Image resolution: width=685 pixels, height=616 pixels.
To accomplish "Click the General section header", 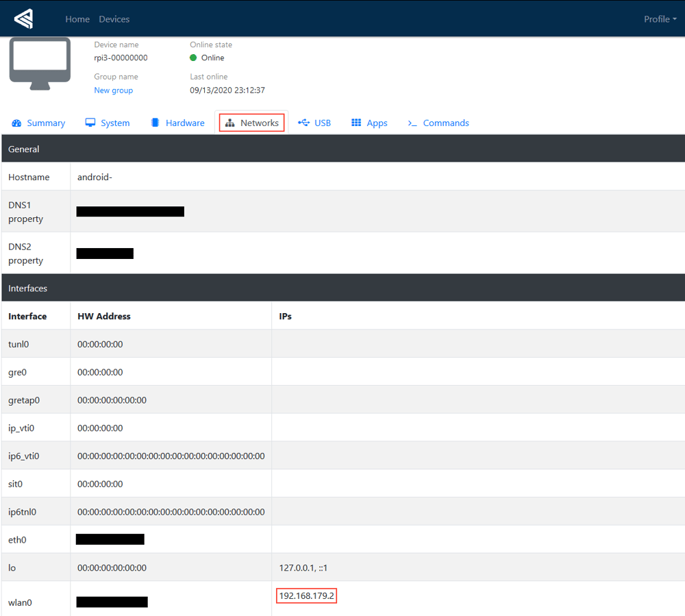I will [x=24, y=149].
